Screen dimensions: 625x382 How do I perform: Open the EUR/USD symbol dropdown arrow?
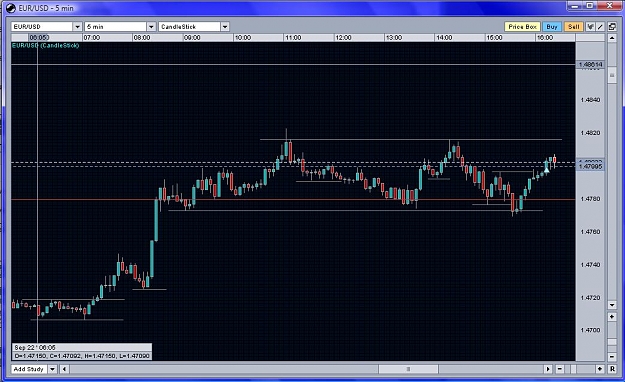tap(78, 27)
